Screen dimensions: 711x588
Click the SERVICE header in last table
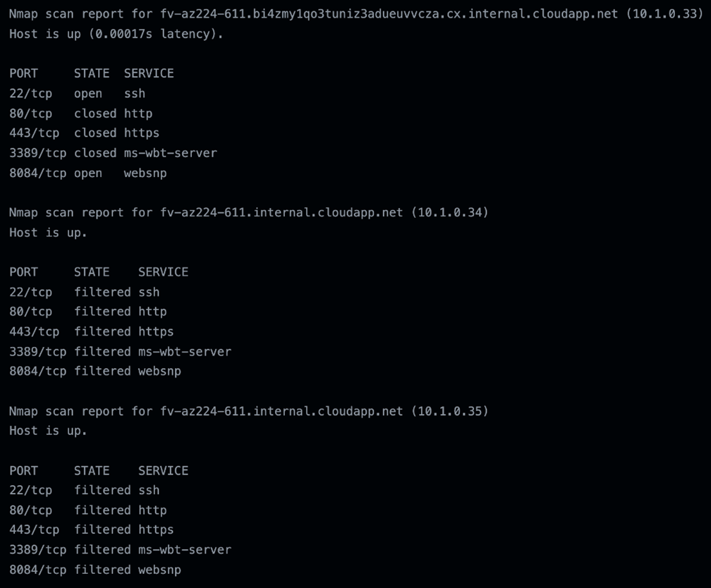(163, 471)
